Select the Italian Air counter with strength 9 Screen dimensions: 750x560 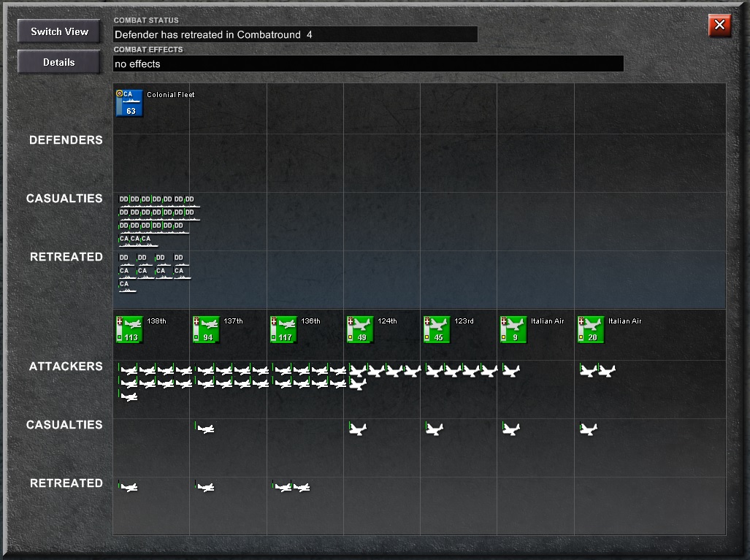[x=513, y=329]
